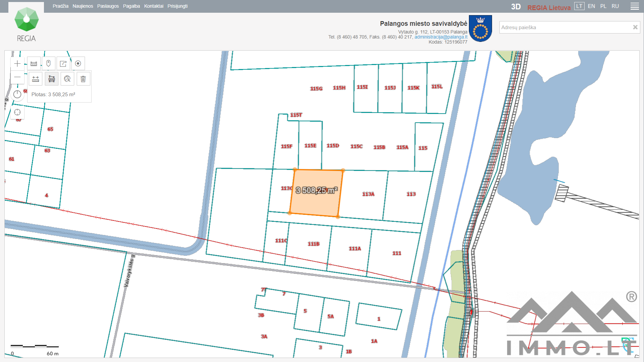Click parcel label 3B
644x362 pixels.
[x=261, y=315]
